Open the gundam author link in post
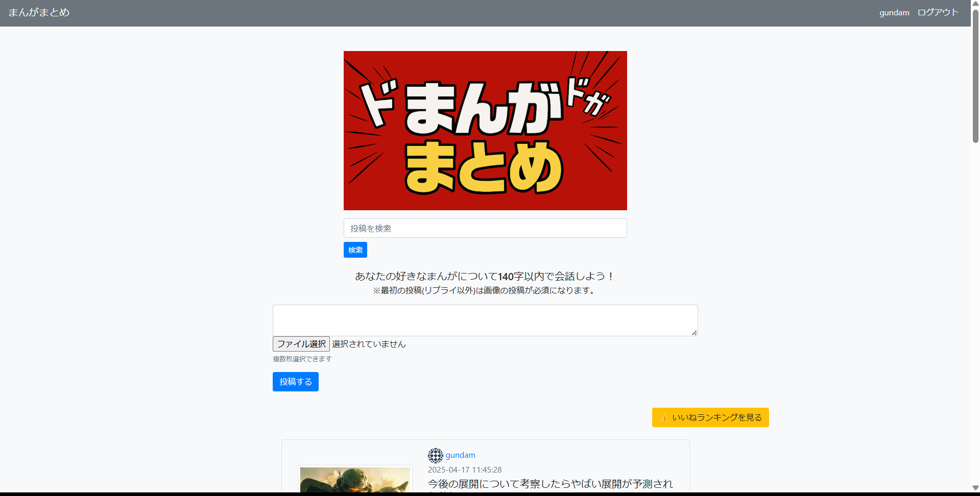Viewport: 980px width, 496px height. (461, 455)
